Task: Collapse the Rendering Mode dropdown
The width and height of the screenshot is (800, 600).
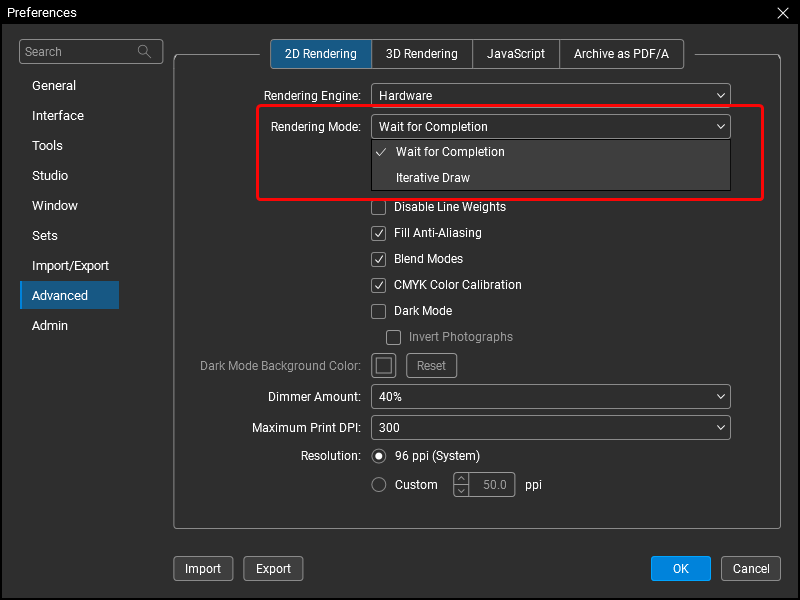Action: pos(551,127)
